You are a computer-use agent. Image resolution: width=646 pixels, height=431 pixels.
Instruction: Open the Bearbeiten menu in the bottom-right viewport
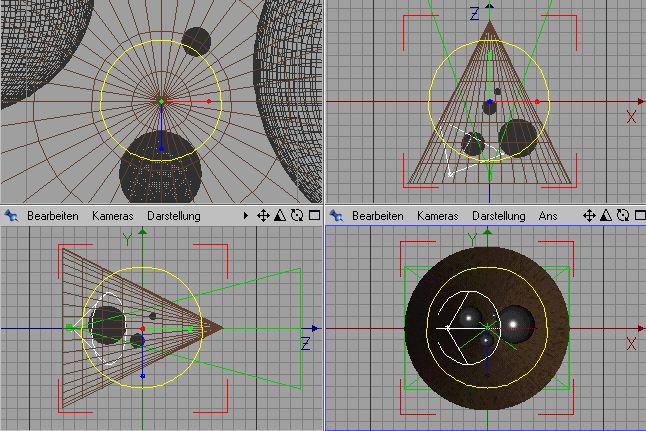(x=378, y=215)
